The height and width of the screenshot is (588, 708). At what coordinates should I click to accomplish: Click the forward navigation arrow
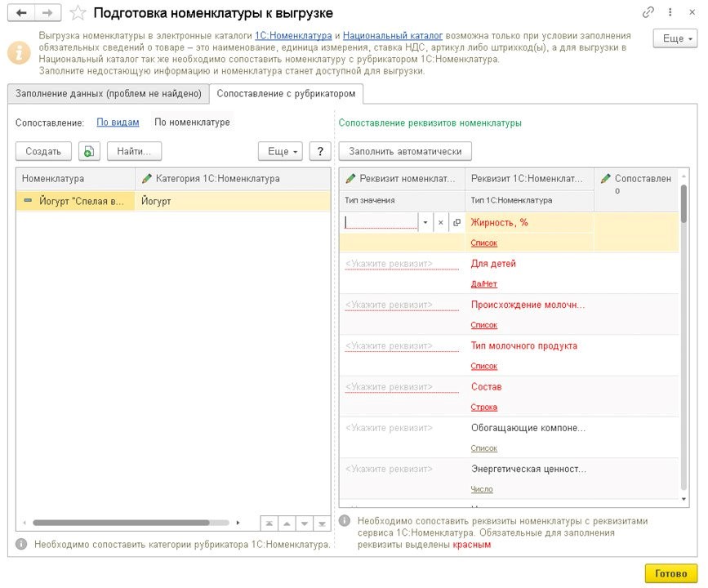[47, 13]
